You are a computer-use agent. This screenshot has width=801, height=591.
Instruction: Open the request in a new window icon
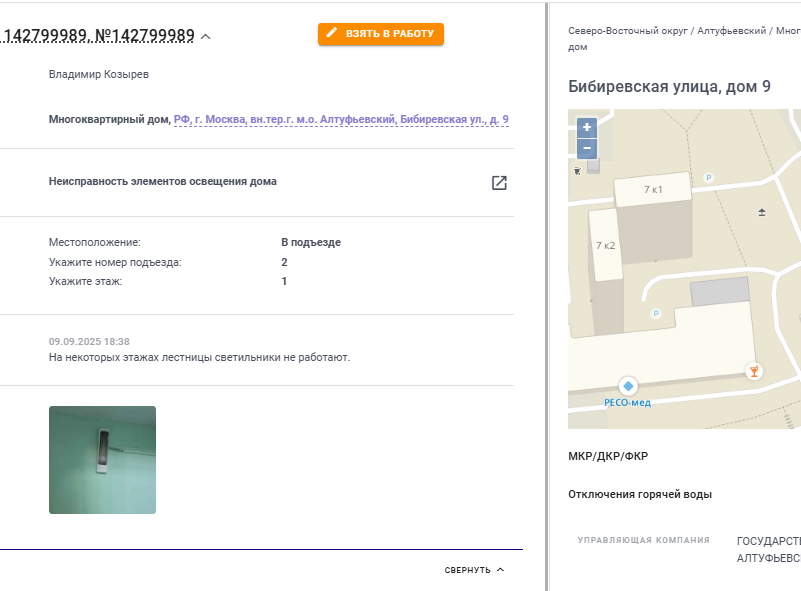coord(499,182)
